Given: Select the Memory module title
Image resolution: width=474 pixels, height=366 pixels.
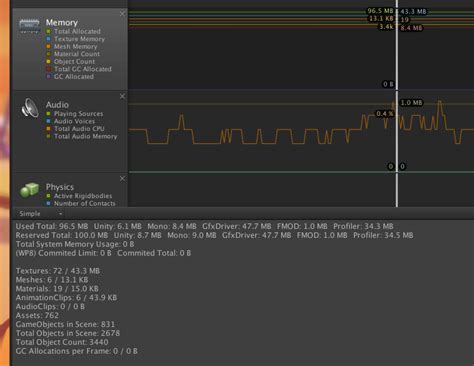Looking at the screenshot, I should pyautogui.click(x=62, y=23).
